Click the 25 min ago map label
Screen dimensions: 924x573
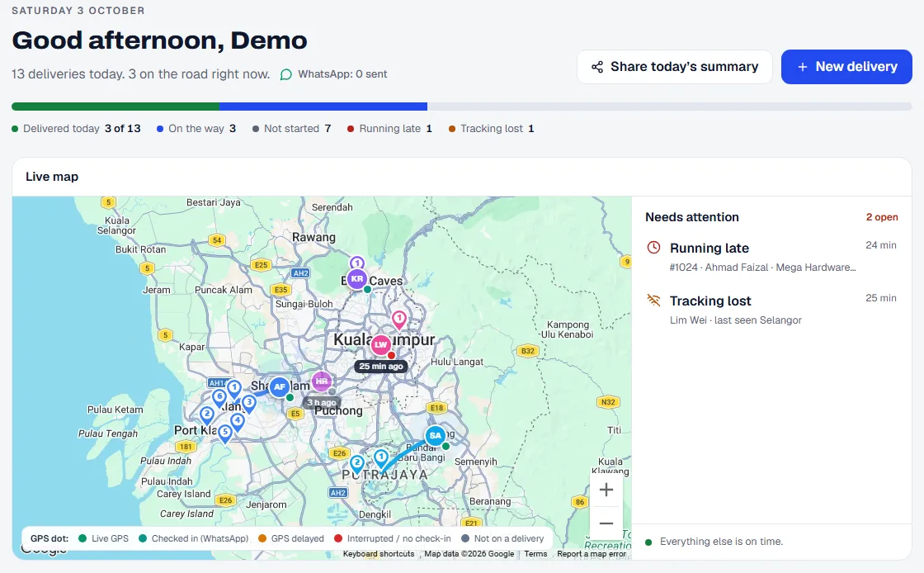[x=380, y=366]
